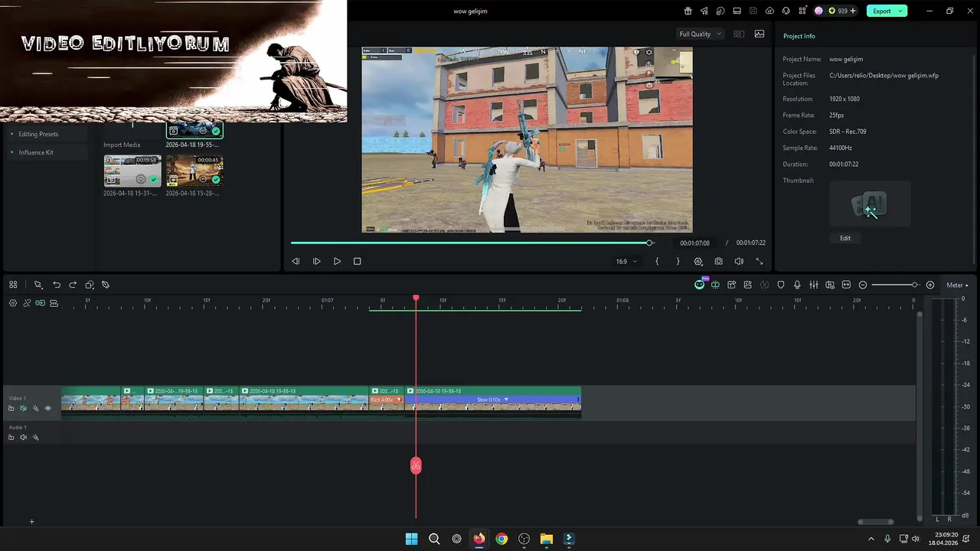Take a snapshot with camera icon
Image resolution: width=980 pixels, height=551 pixels.
718,261
